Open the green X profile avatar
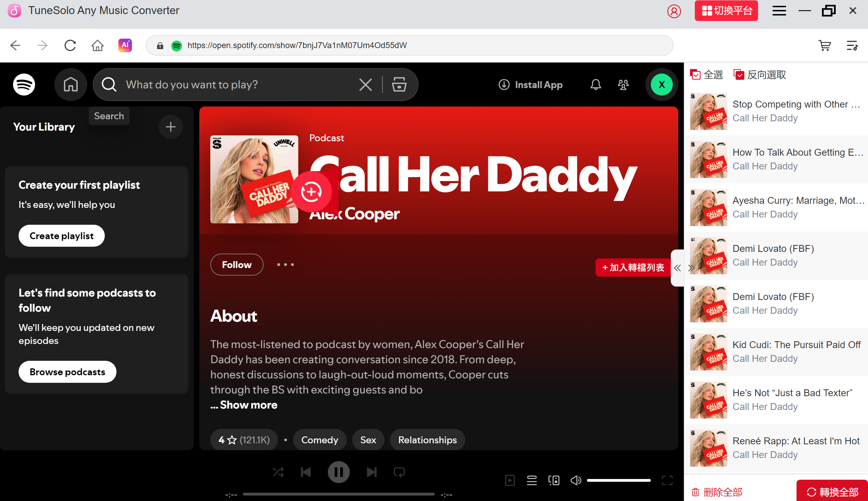868x501 pixels. (661, 84)
